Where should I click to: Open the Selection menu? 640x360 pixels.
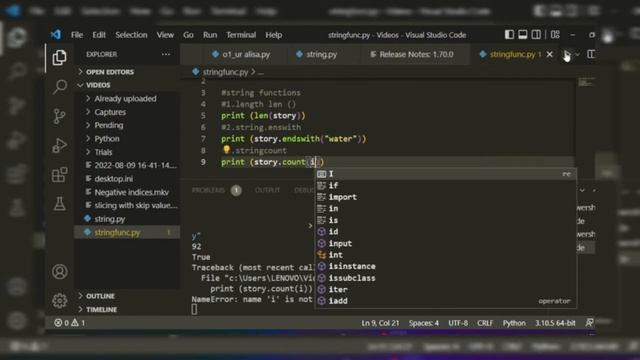pos(131,35)
